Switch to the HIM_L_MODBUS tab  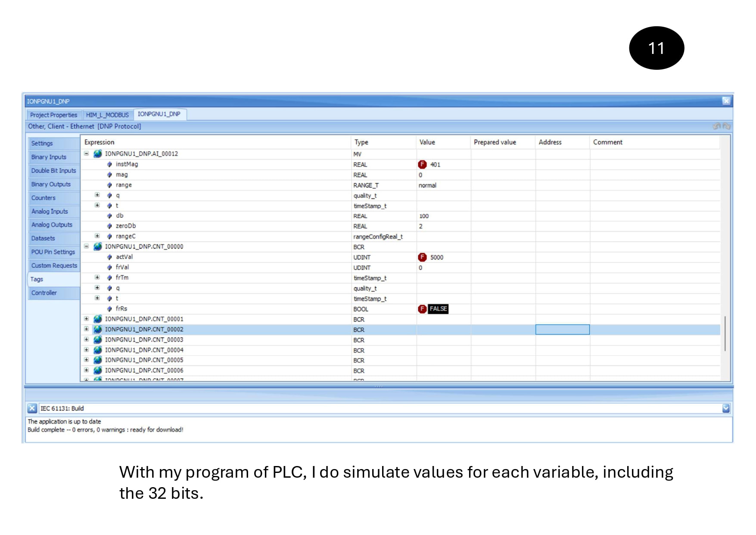click(x=107, y=115)
